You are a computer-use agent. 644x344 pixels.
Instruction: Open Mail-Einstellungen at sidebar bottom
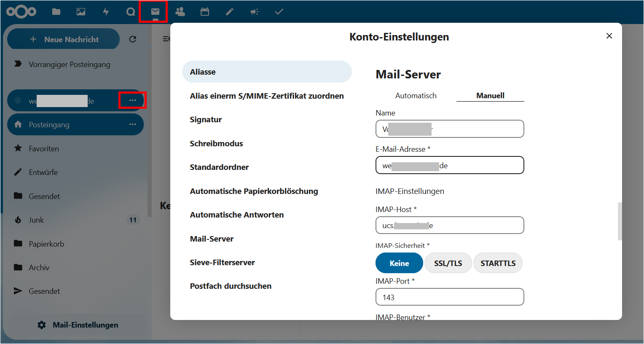click(78, 325)
